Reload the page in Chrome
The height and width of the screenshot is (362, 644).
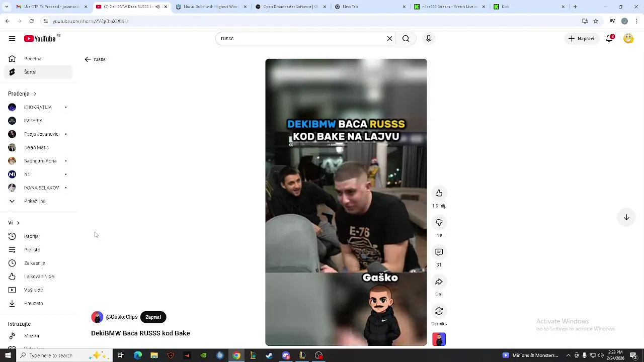coord(31,21)
